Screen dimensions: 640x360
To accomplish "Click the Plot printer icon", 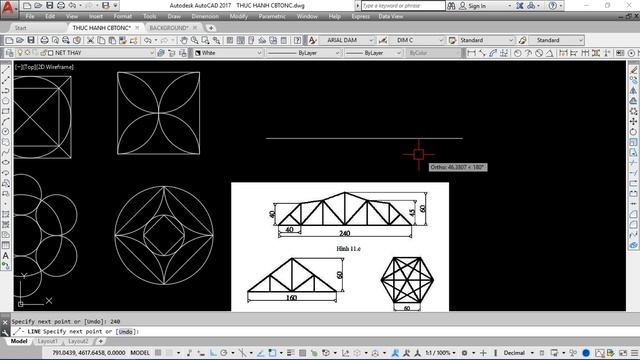I will (x=44, y=40).
